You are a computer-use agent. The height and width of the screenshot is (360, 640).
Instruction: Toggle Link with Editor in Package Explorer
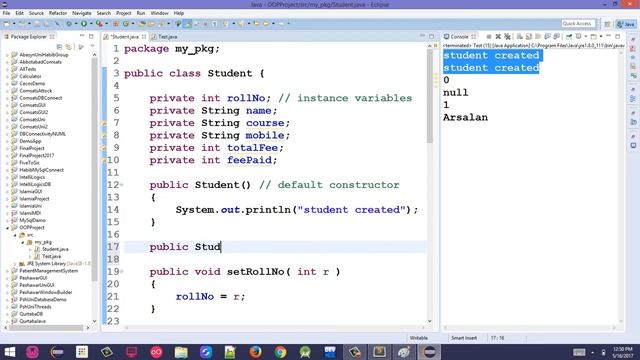click(x=68, y=47)
